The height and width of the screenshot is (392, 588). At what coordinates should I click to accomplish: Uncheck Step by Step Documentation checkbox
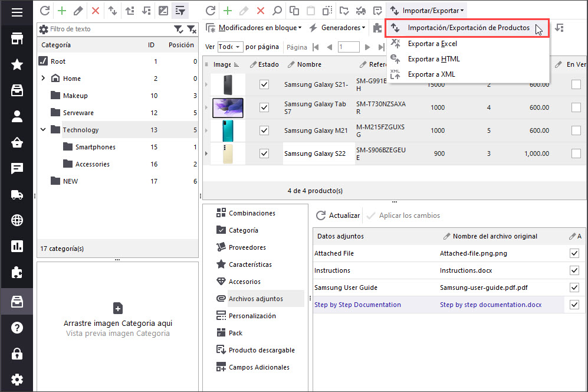[x=574, y=305]
